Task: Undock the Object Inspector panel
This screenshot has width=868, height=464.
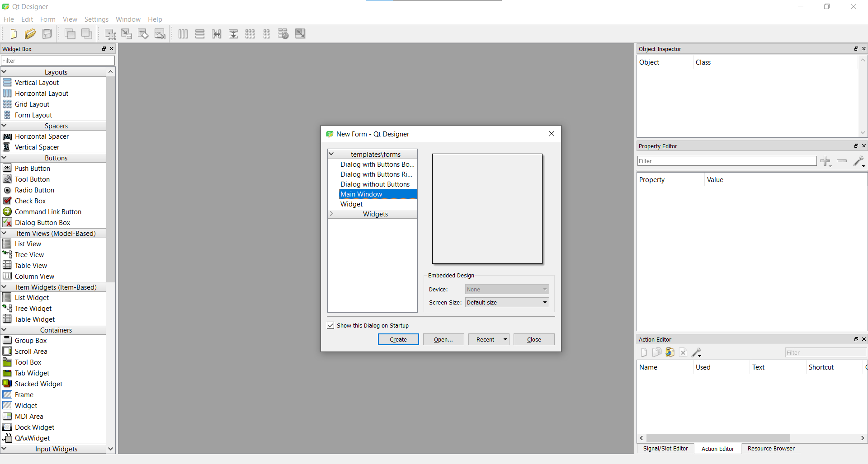Action: tap(855, 49)
